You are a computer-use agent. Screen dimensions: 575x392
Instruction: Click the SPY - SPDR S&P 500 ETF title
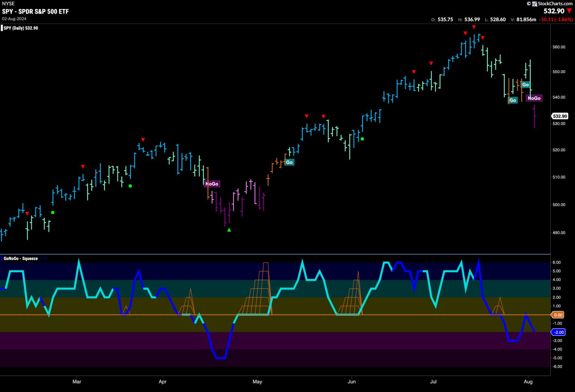[x=36, y=12]
